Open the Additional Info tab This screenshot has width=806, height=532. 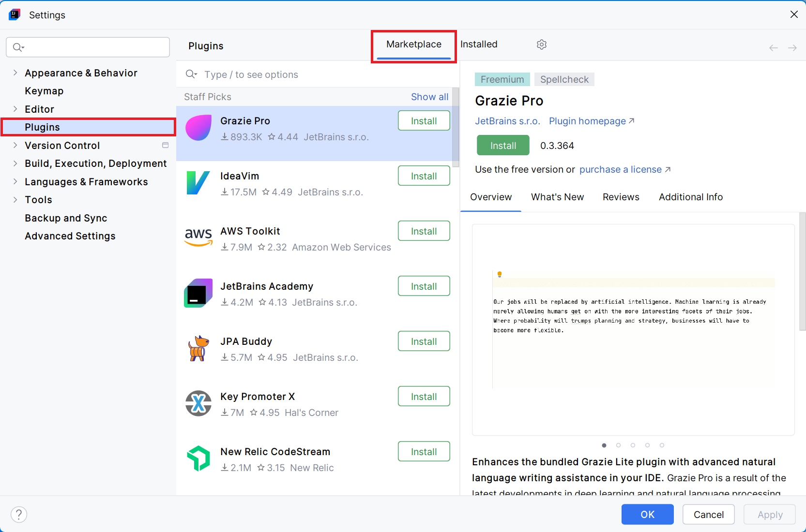(691, 197)
